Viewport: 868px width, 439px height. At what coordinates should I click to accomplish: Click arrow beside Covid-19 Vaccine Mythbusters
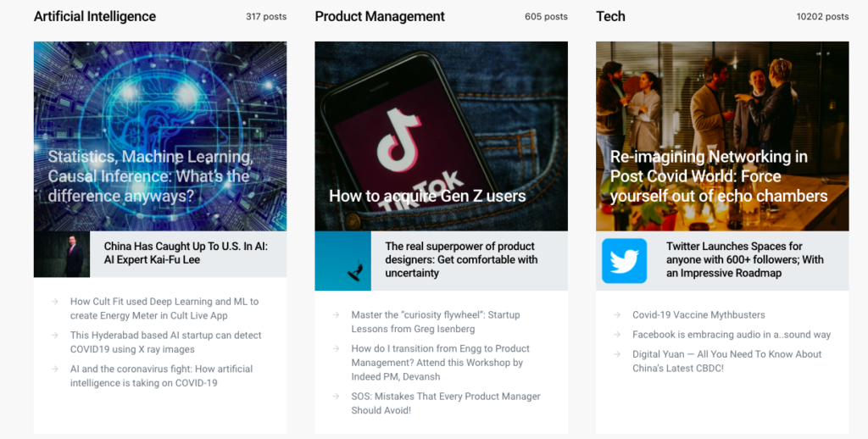click(x=616, y=315)
